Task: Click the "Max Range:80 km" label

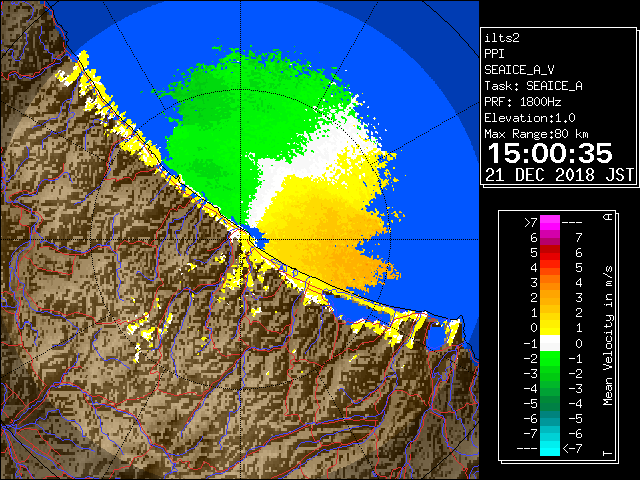Action: click(x=536, y=134)
